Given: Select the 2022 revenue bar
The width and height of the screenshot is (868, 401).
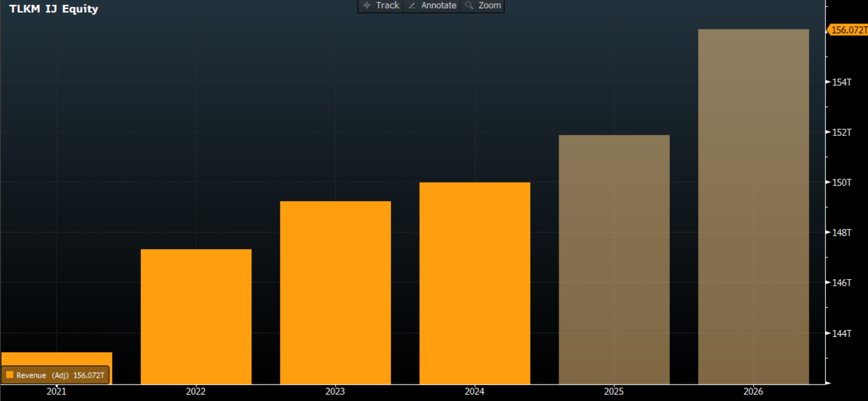Looking at the screenshot, I should (x=196, y=316).
